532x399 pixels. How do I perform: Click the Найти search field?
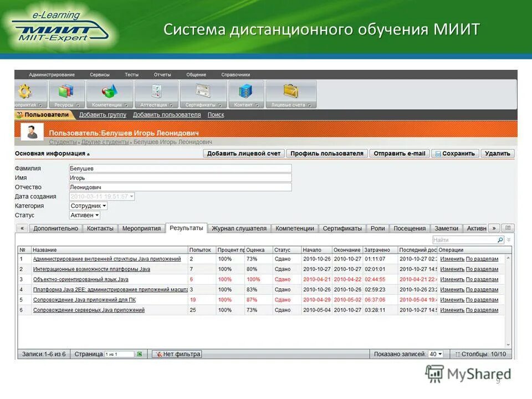464,240
